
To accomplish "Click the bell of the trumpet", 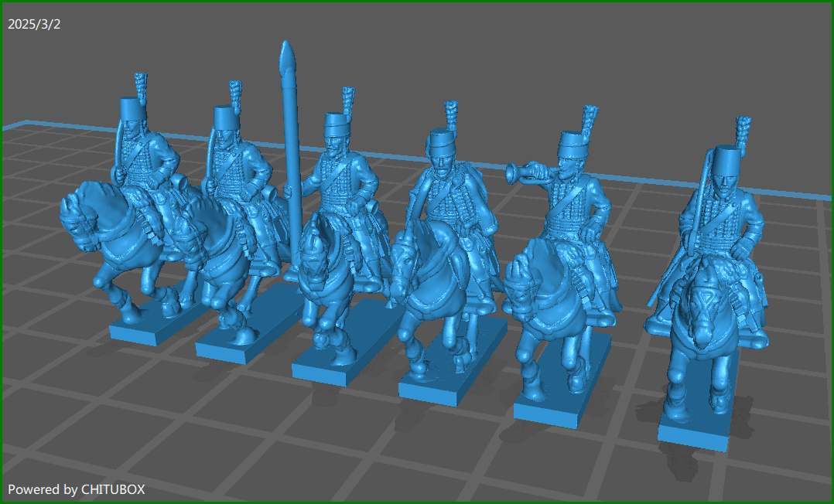I will tap(513, 173).
